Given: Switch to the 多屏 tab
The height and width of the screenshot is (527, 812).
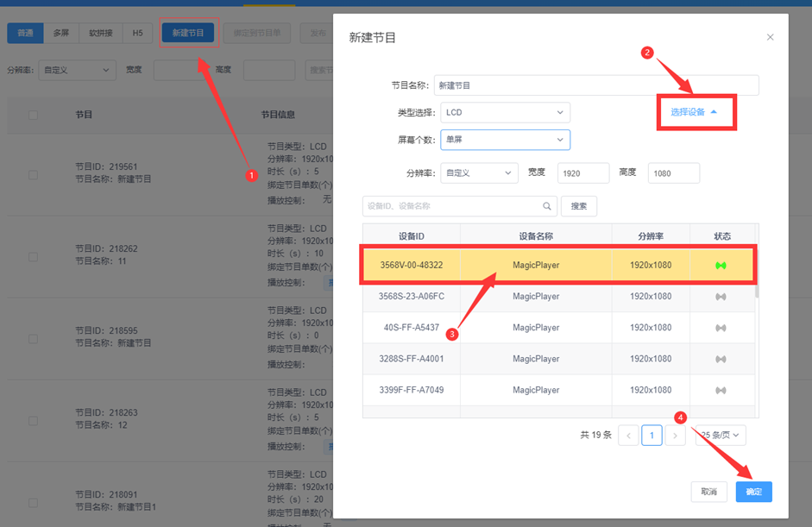Looking at the screenshot, I should pos(60,33).
